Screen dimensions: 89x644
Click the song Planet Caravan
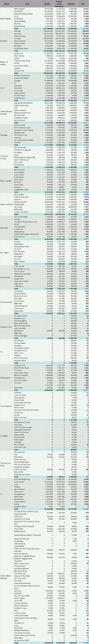click(19, 36)
